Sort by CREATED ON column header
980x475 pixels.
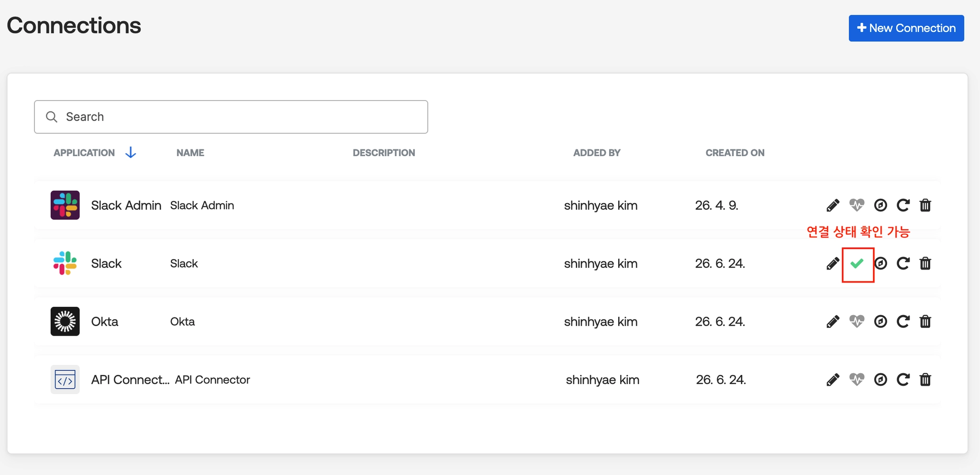(x=735, y=153)
